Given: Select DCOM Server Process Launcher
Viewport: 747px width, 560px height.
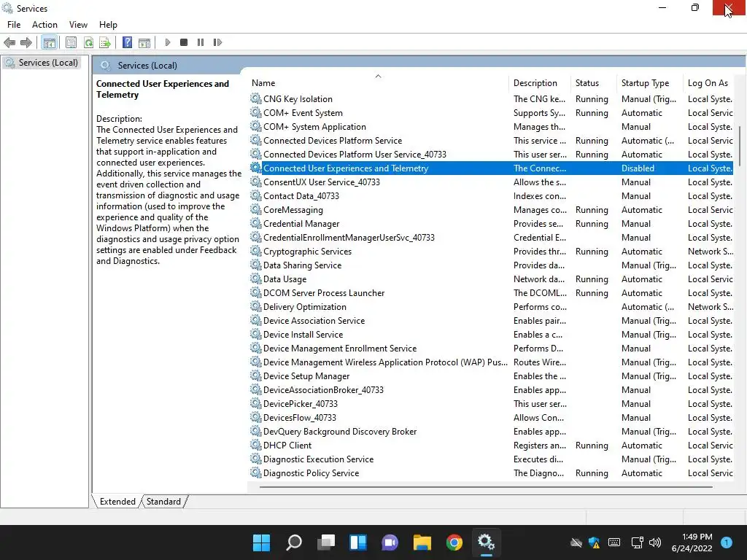Looking at the screenshot, I should (x=491, y=293).
